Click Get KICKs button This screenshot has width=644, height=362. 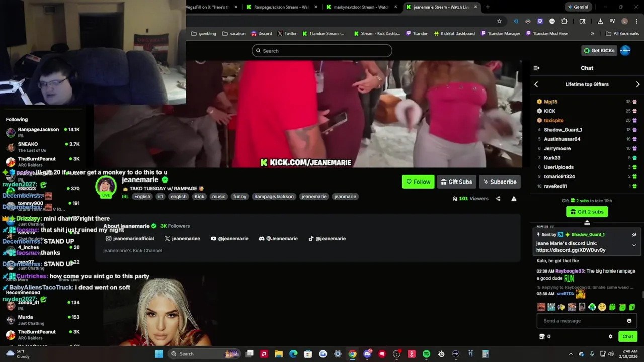tap(599, 50)
